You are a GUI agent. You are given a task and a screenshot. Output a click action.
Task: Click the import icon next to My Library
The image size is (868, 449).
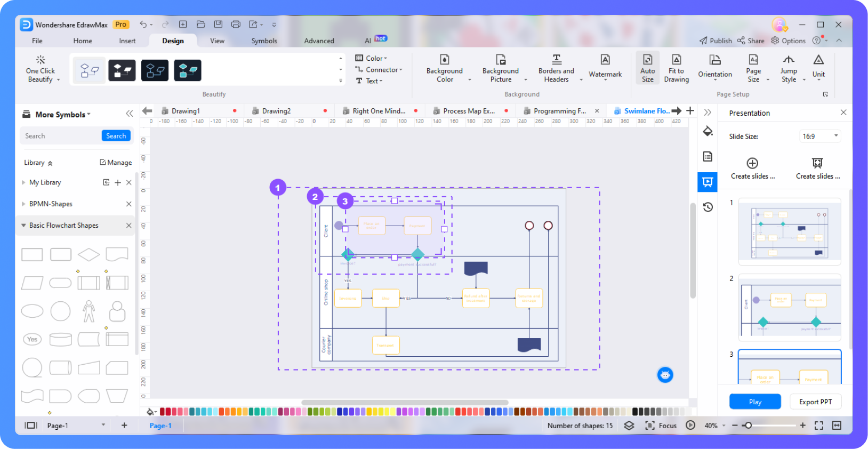pos(106,182)
